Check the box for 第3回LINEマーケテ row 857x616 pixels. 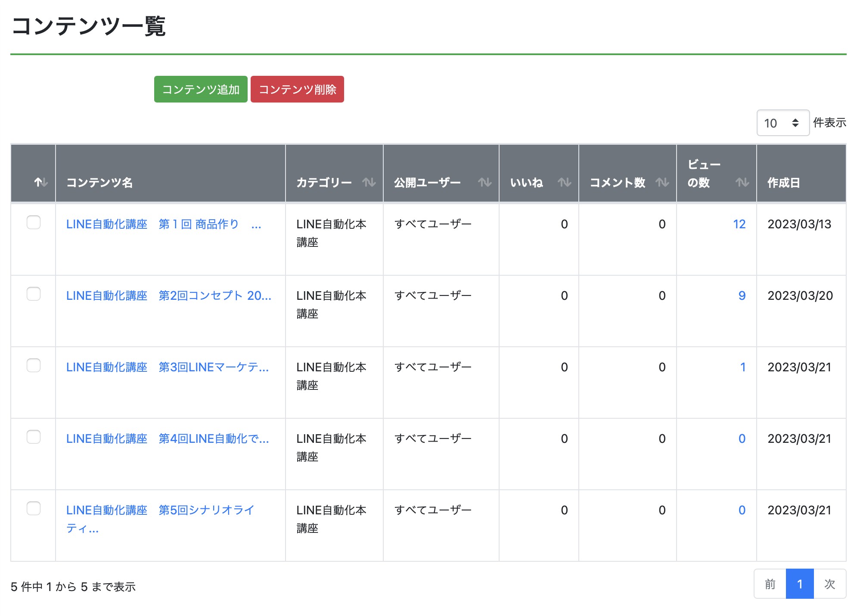point(34,365)
